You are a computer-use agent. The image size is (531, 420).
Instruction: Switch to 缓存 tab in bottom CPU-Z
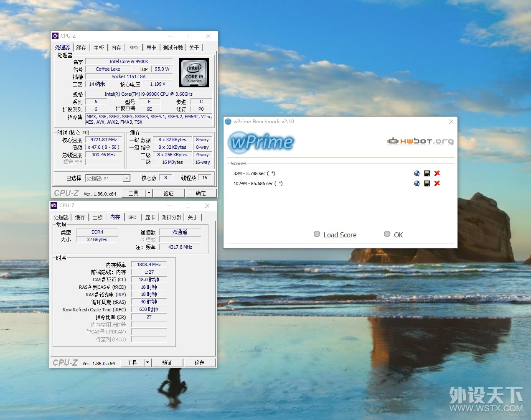[80, 217]
